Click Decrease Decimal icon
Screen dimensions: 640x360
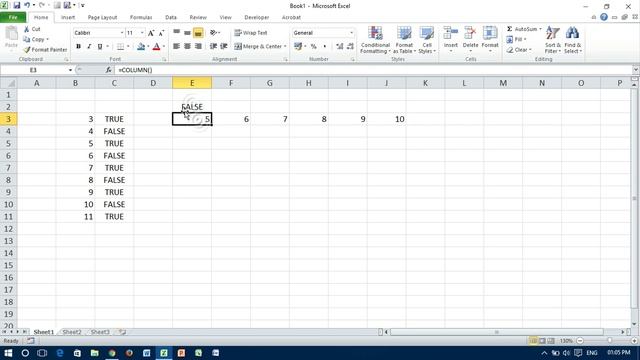(350, 47)
